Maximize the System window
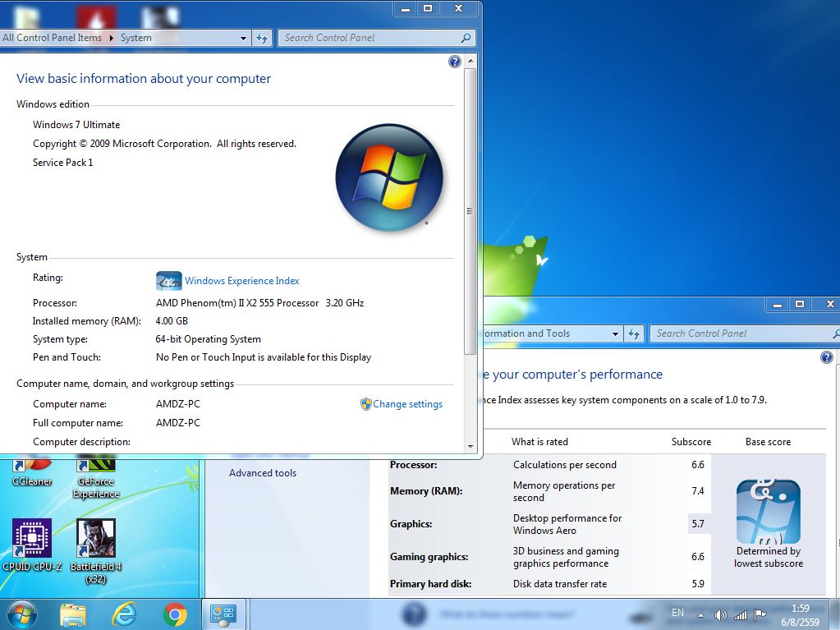This screenshot has width=840, height=630. (428, 8)
